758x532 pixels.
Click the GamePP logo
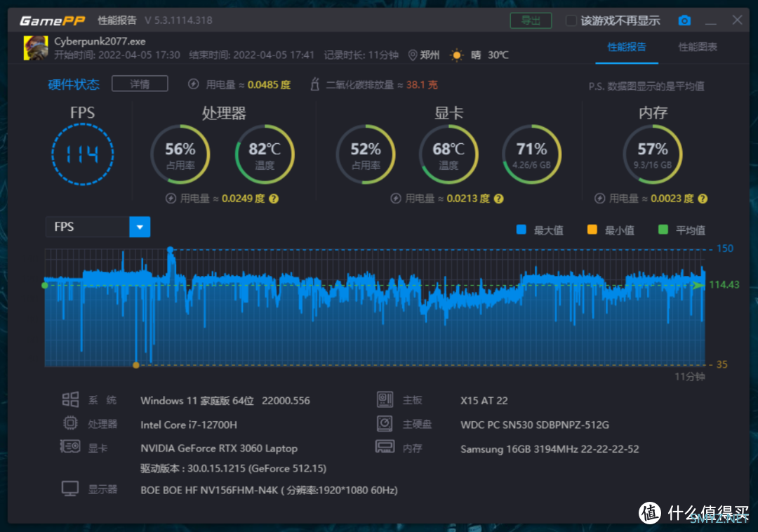pyautogui.click(x=52, y=21)
